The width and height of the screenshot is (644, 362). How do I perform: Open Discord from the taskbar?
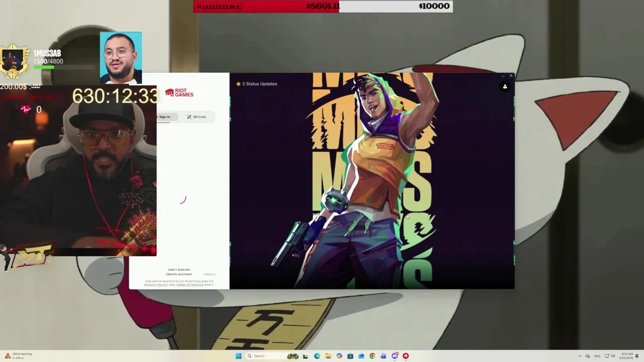point(394,356)
